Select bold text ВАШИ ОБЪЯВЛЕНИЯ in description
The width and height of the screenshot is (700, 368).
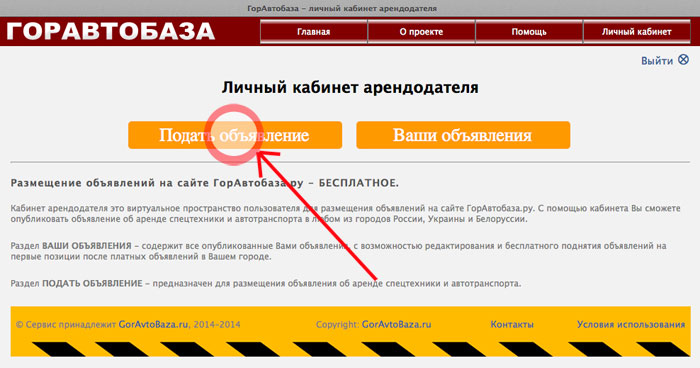(x=87, y=246)
